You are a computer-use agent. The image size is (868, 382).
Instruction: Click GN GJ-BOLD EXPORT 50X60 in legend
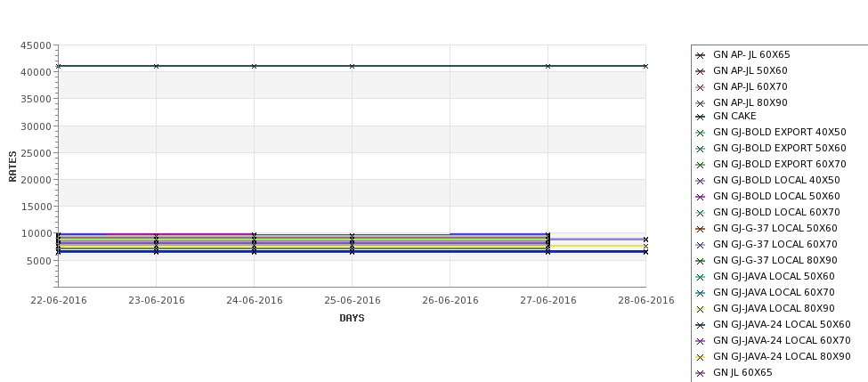(780, 149)
